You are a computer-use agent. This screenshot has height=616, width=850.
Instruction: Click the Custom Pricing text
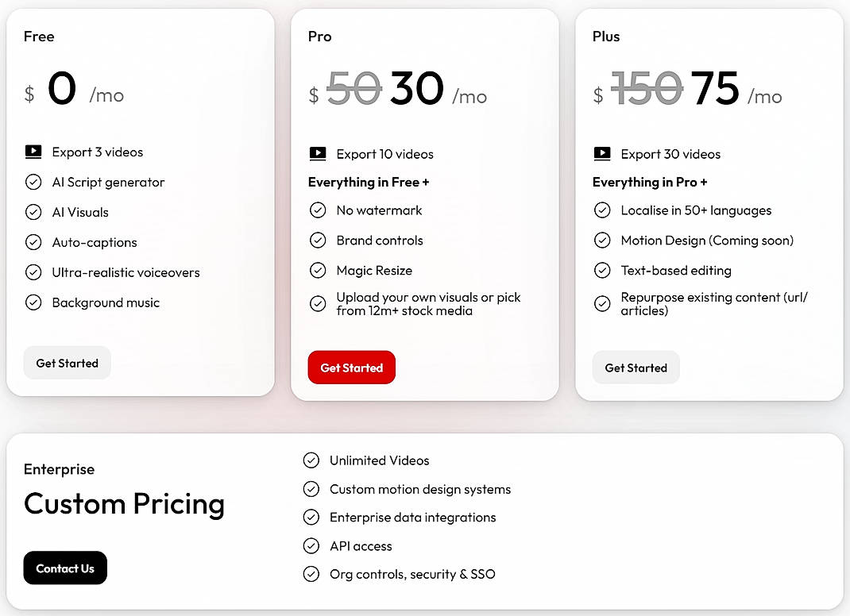[x=124, y=504]
